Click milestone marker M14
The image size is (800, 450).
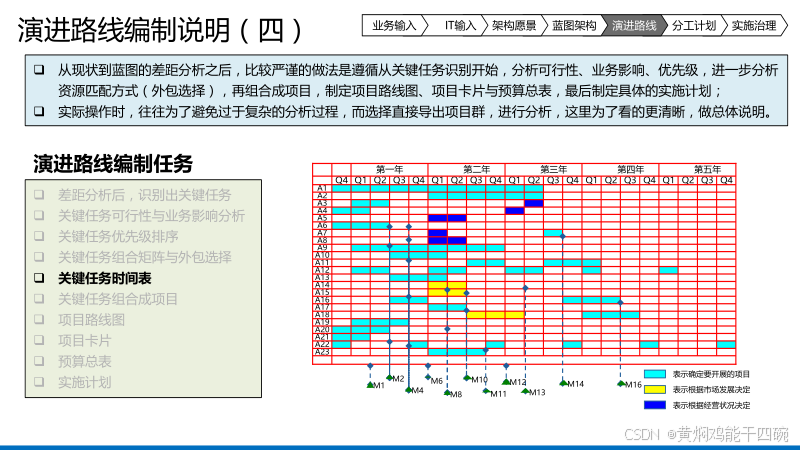pos(563,383)
